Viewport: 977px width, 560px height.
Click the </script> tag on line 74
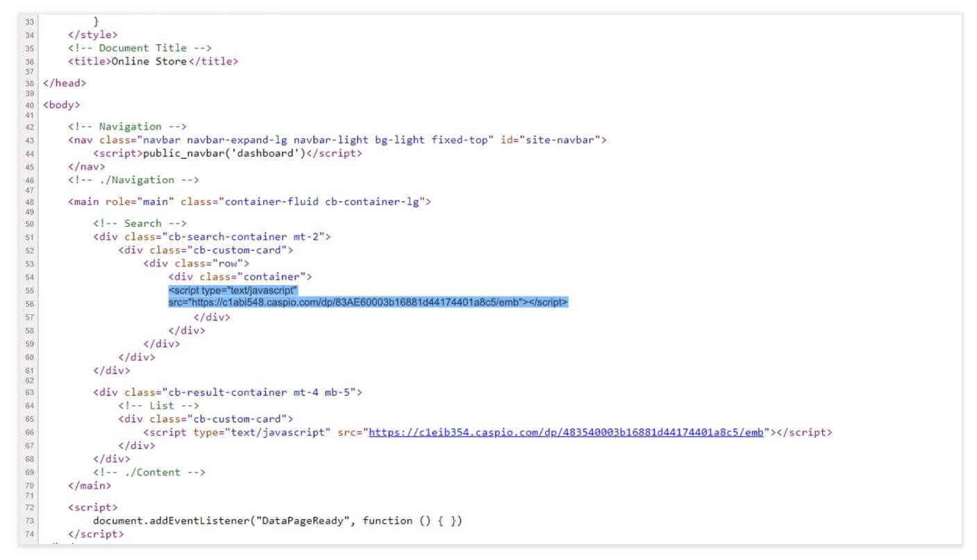coord(96,534)
